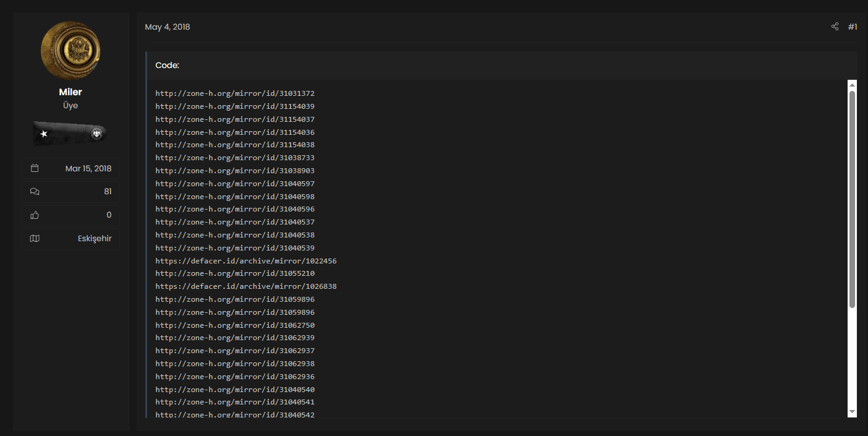Screen dimensions: 868x436
Task: Click the messages count speech bubble icon
Action: (x=35, y=192)
